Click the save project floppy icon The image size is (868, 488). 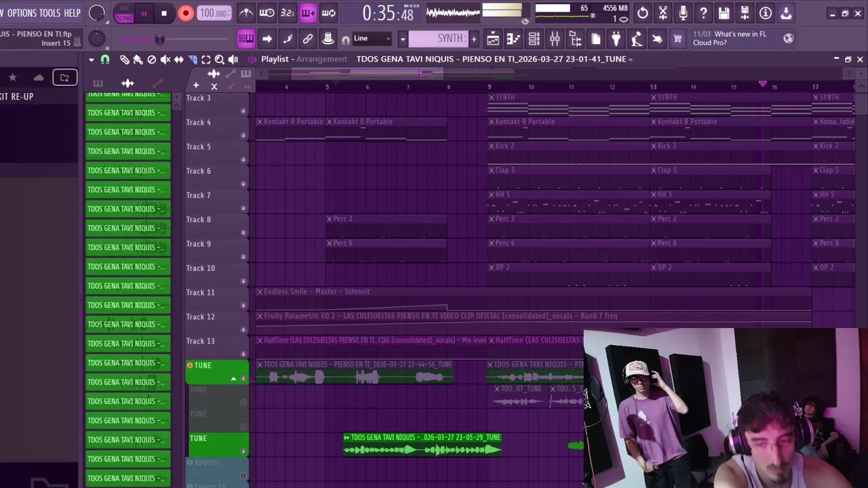724,13
